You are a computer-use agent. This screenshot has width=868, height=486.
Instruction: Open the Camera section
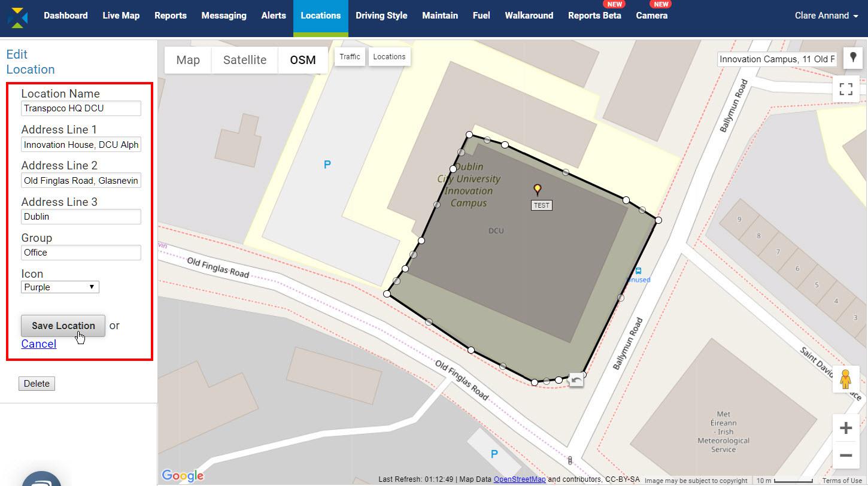651,16
